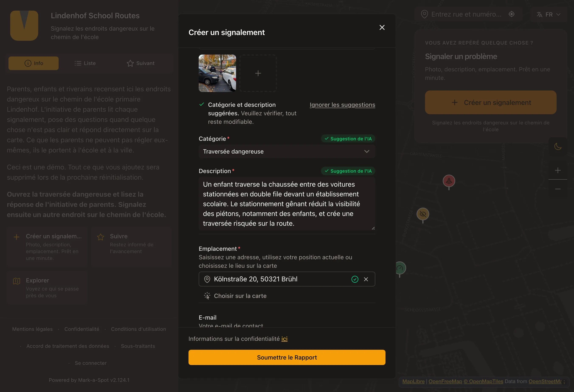Click the Kölnstraße 20 address field
The image size is (574, 392).
coord(287,279)
